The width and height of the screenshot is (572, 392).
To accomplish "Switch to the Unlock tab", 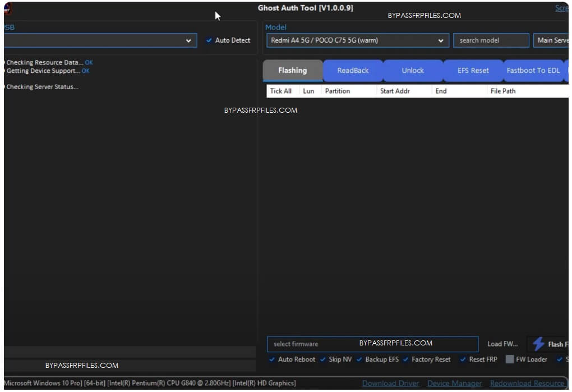I will (413, 70).
